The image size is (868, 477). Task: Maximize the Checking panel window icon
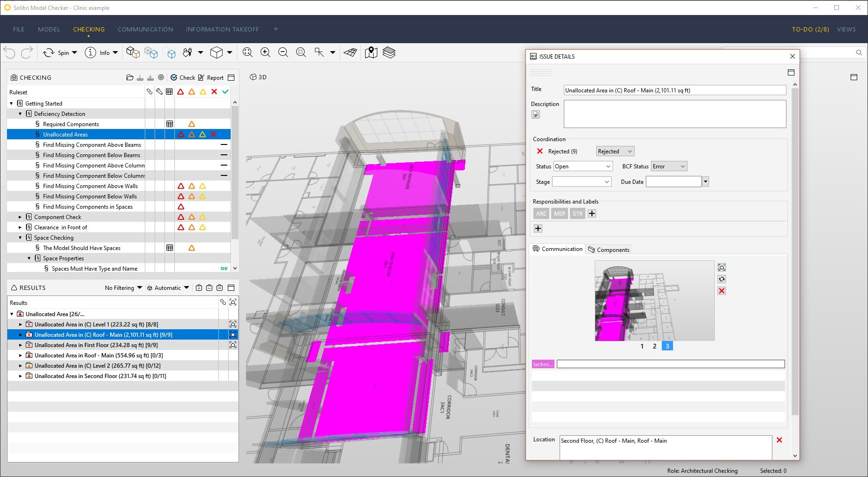231,77
